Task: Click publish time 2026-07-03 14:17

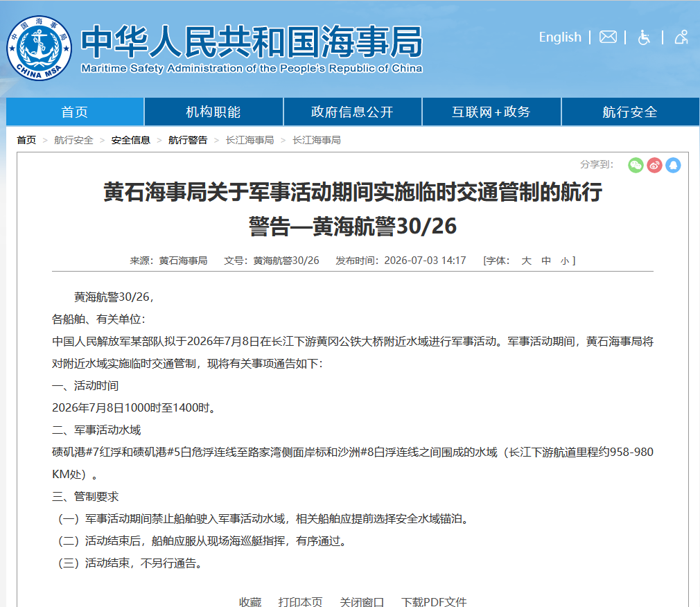Action: point(425,261)
